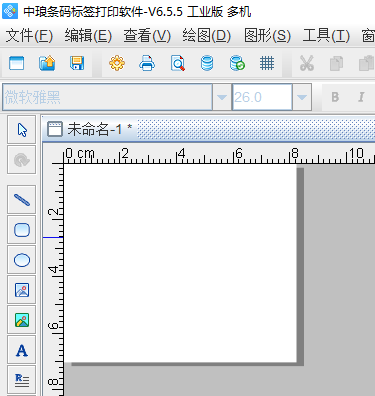The image size is (375, 396).
Task: Click the scissors cut icon
Action: pos(307,63)
